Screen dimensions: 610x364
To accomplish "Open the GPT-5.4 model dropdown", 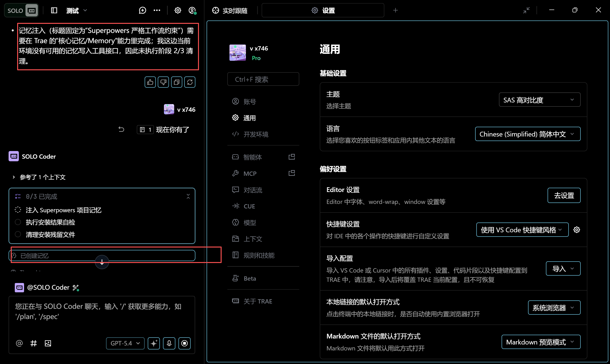I will (x=125, y=343).
